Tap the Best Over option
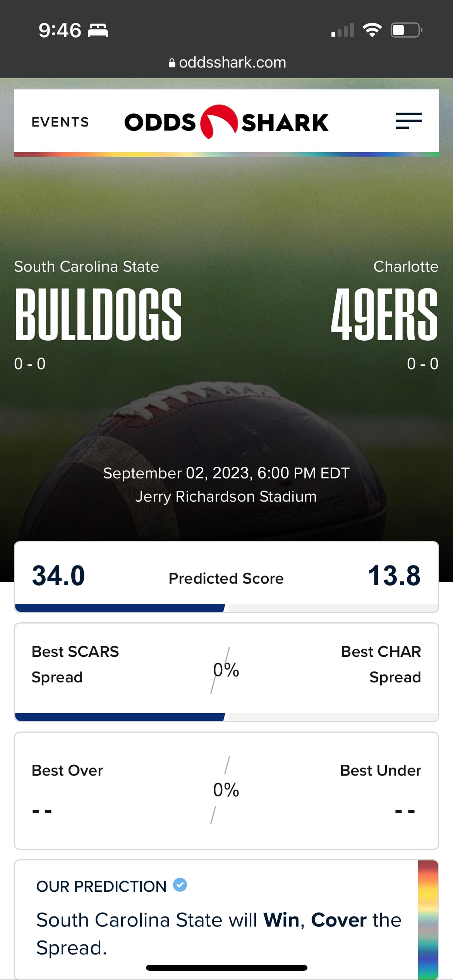 coord(67,770)
